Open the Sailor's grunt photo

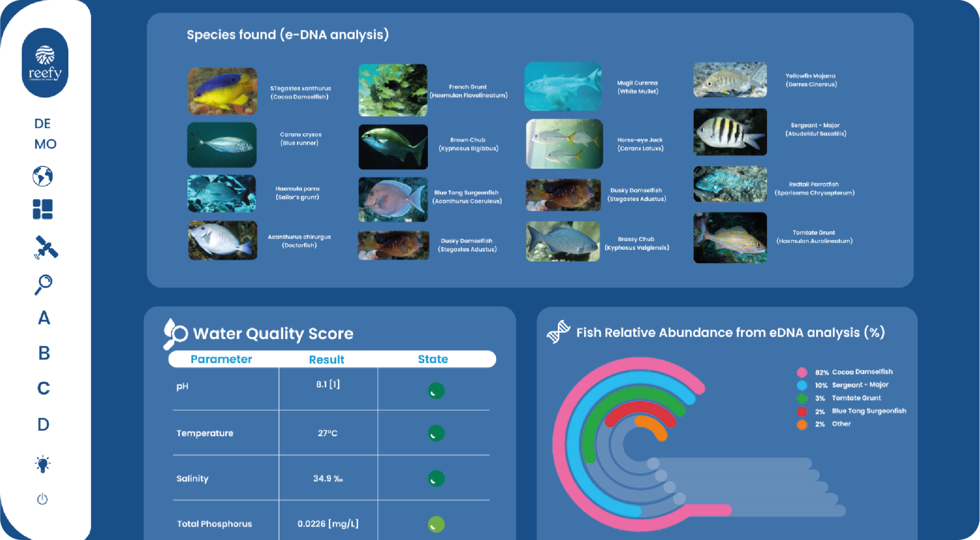coord(222,194)
